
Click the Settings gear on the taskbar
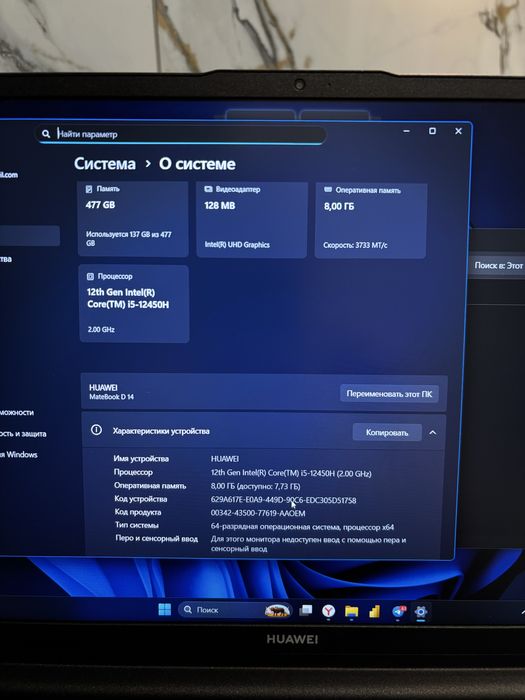(421, 612)
